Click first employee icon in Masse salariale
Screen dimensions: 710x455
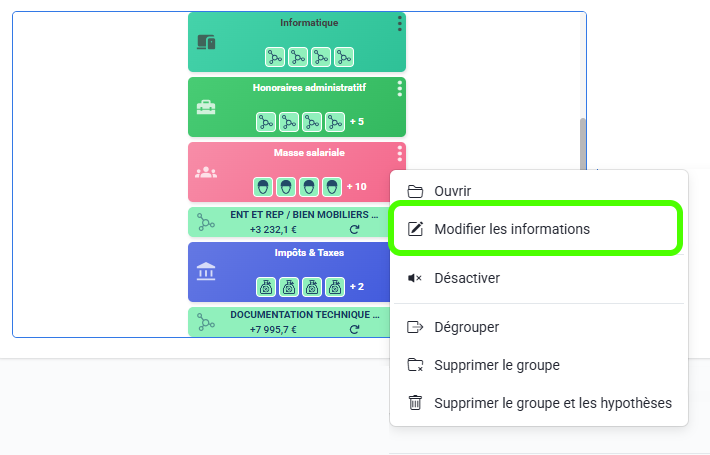263,186
